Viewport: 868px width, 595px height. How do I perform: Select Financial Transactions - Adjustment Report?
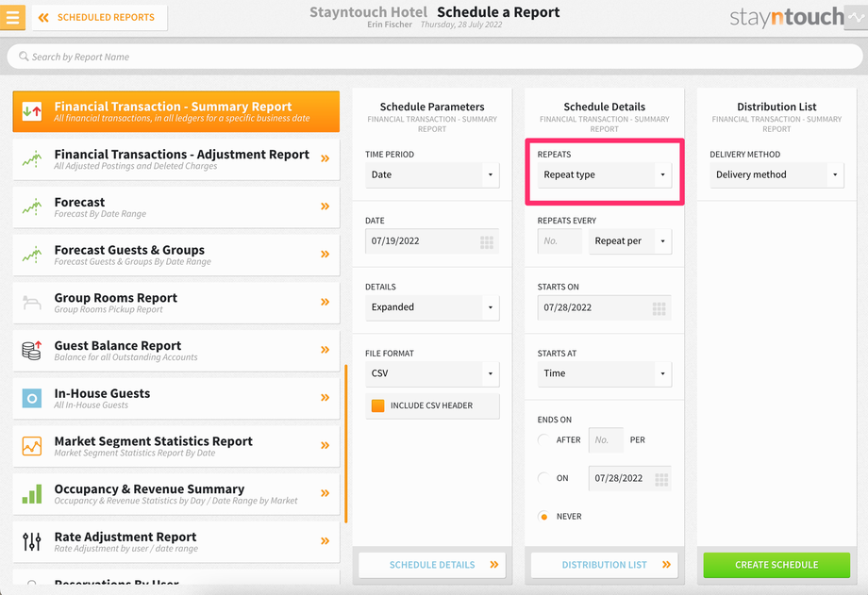coord(176,159)
